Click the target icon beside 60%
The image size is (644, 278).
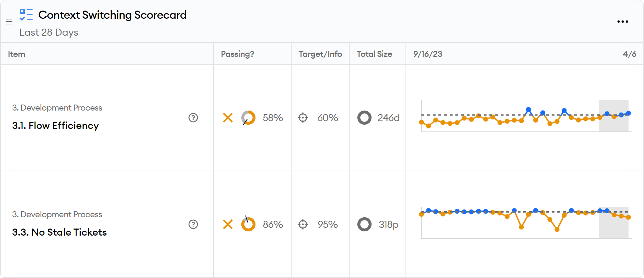pos(303,118)
